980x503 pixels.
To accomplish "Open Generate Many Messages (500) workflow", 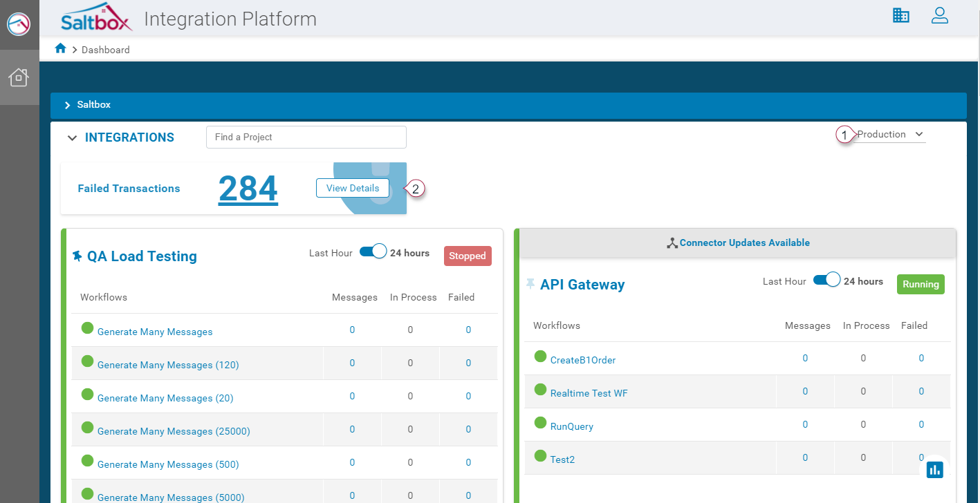I will point(168,464).
